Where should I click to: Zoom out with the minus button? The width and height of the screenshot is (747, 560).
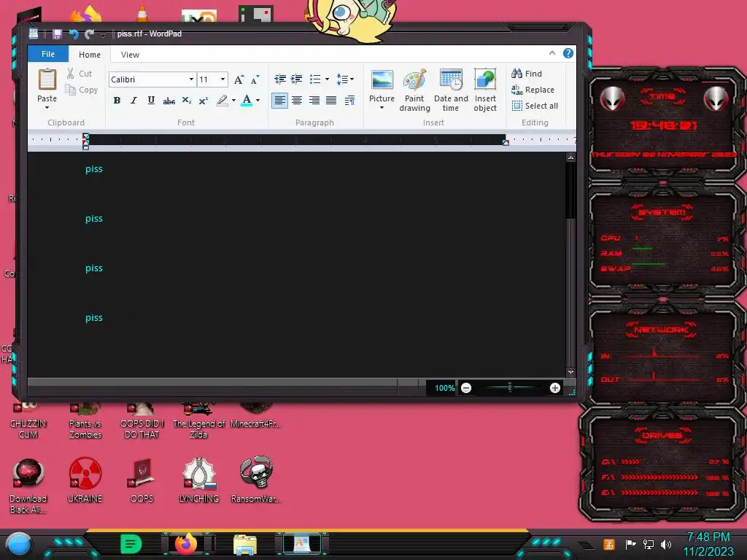tap(466, 388)
